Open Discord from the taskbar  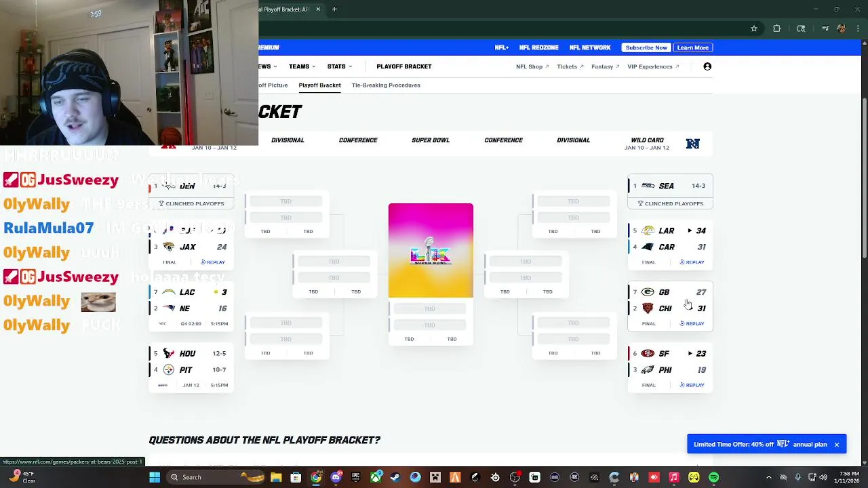click(336, 477)
